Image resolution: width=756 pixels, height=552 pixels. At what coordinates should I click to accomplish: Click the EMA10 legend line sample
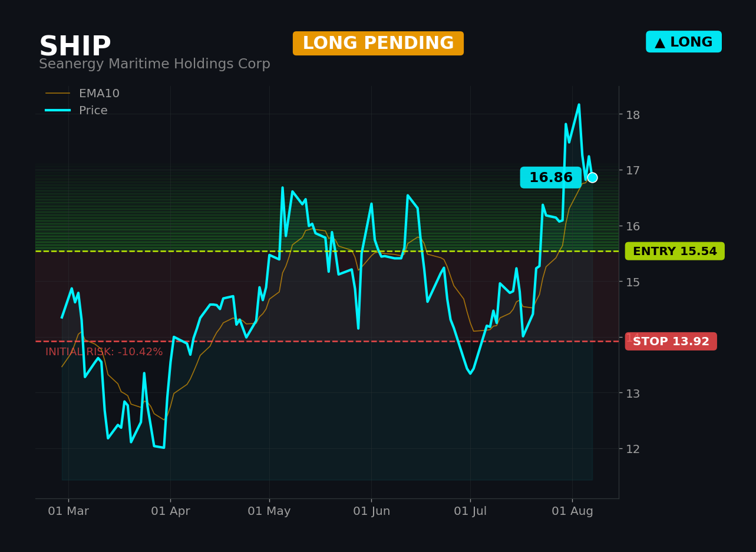click(58, 94)
